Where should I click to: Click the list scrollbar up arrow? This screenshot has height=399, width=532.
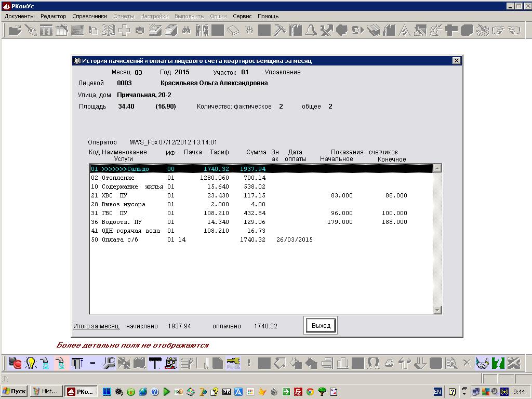click(x=437, y=168)
